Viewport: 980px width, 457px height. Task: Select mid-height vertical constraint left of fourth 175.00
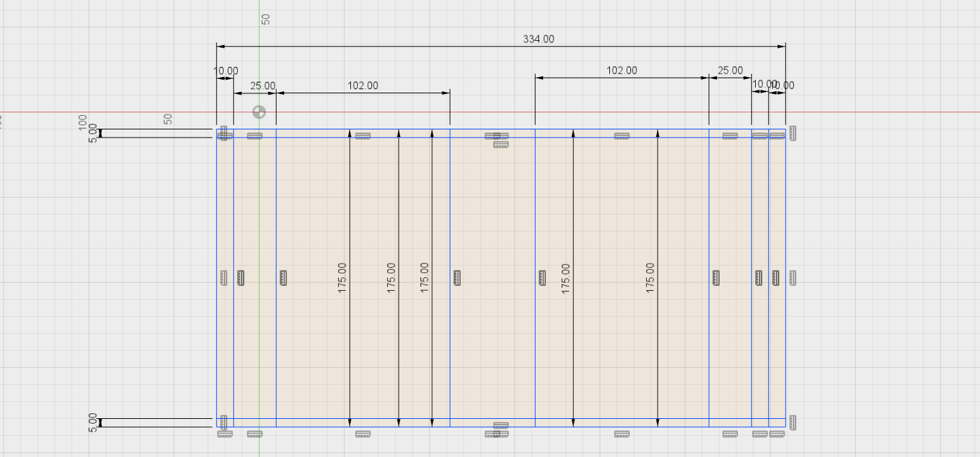[542, 278]
